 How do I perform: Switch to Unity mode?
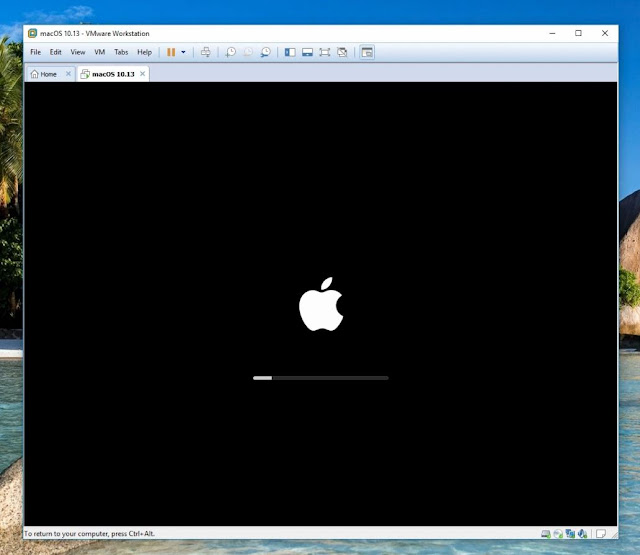click(342, 52)
